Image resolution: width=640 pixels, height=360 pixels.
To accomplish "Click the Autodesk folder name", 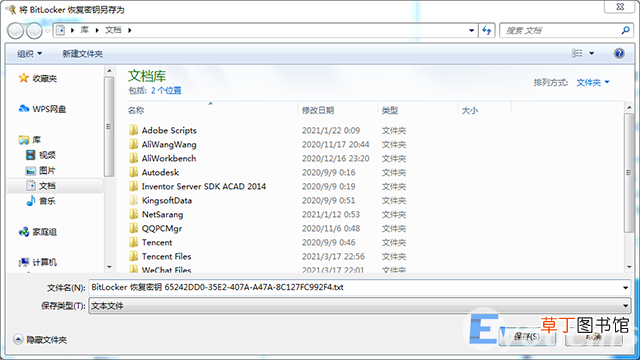I will pos(160,172).
